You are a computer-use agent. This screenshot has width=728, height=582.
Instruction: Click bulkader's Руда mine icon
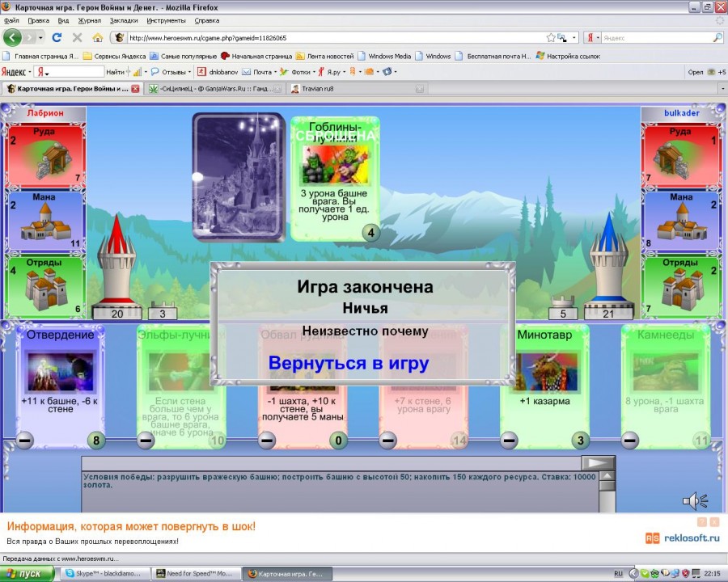[x=671, y=161]
